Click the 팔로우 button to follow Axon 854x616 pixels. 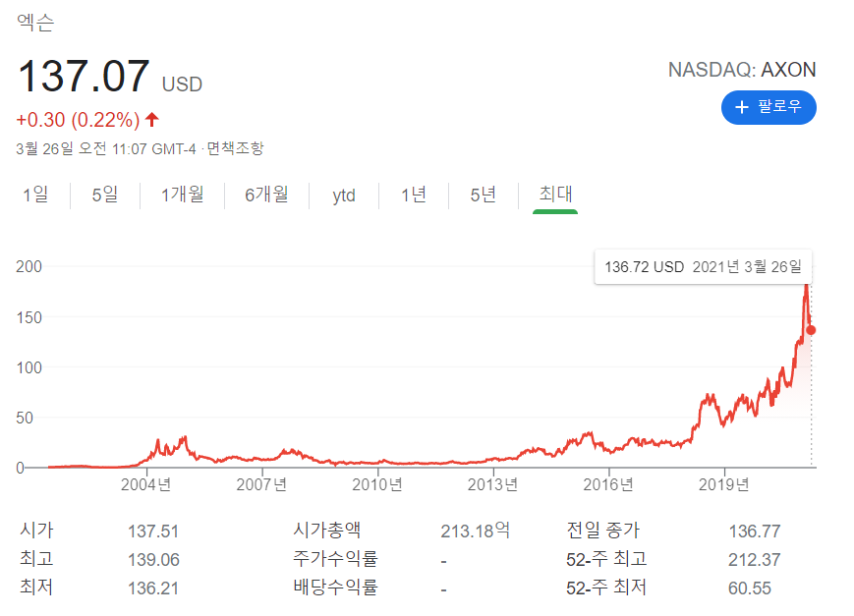tap(769, 108)
